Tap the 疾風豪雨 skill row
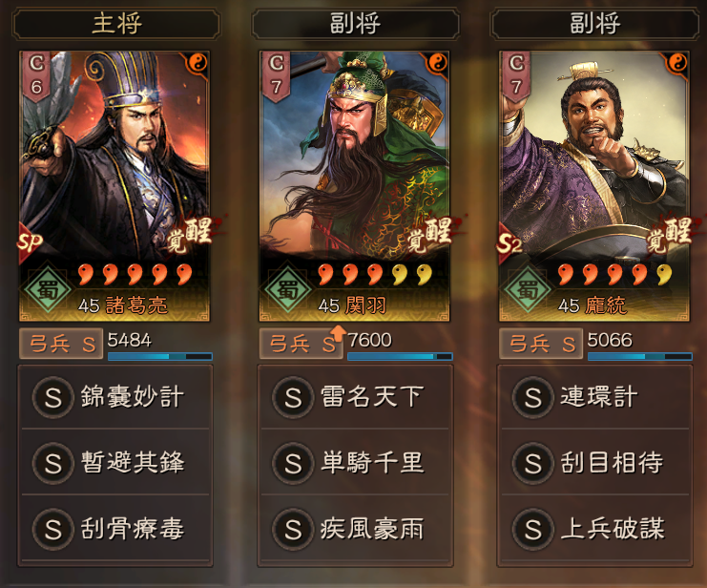707x588 pixels. click(355, 529)
